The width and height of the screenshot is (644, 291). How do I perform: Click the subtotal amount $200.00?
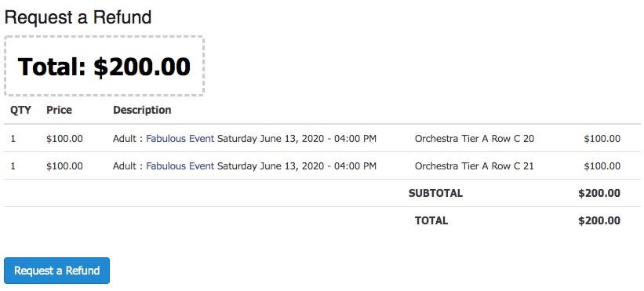click(599, 193)
